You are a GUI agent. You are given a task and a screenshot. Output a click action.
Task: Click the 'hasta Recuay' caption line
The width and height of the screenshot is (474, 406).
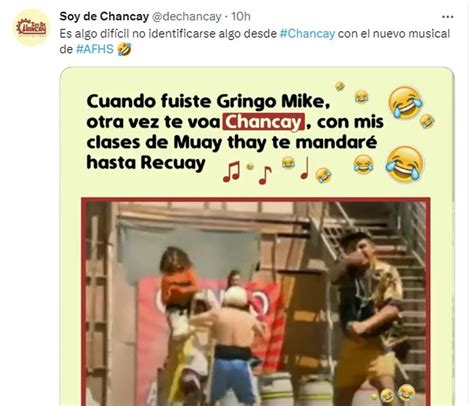tap(146, 163)
